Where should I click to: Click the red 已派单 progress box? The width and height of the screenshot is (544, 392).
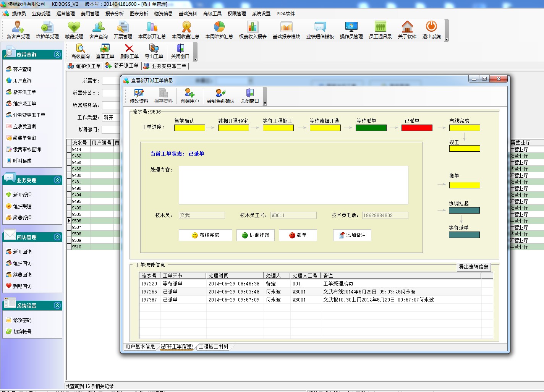pyautogui.click(x=417, y=128)
